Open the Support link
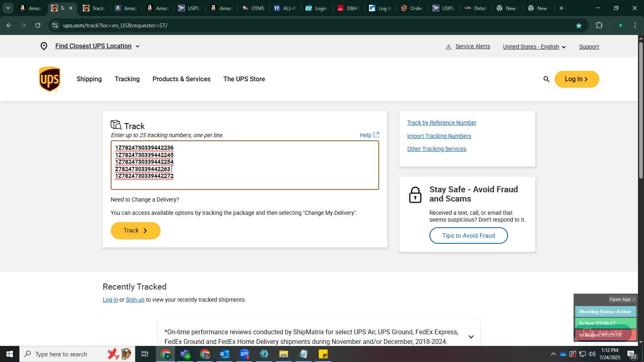Image resolution: width=644 pixels, height=362 pixels. click(589, 47)
